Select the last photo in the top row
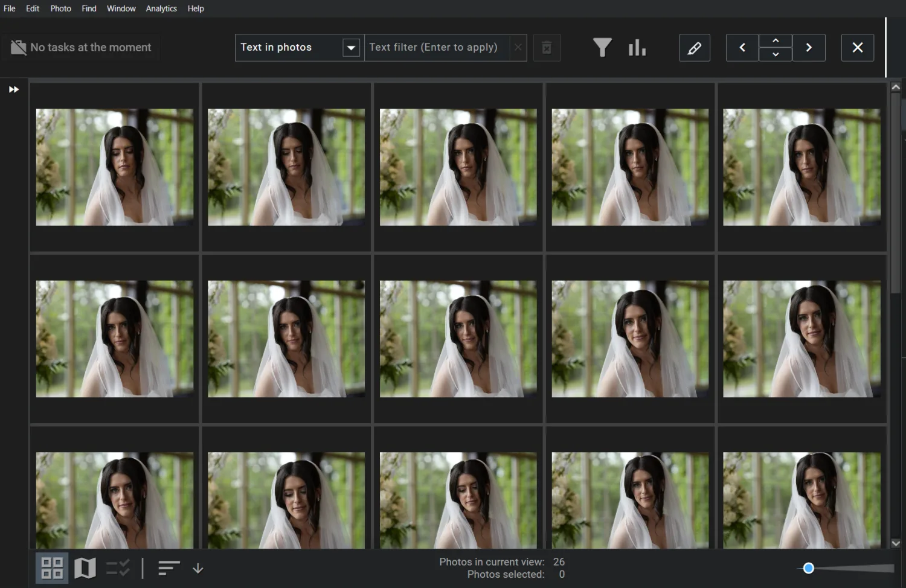 (x=802, y=167)
